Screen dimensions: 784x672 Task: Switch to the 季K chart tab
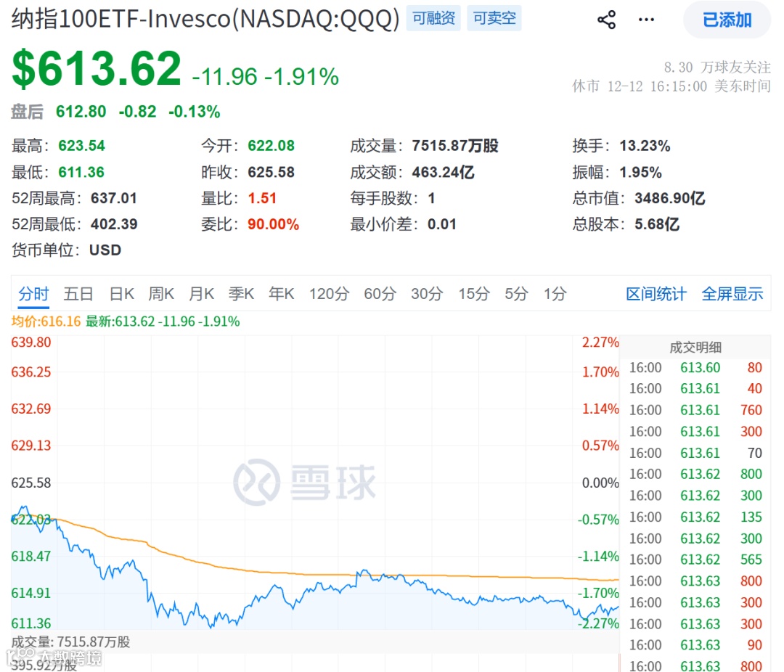tap(241, 294)
